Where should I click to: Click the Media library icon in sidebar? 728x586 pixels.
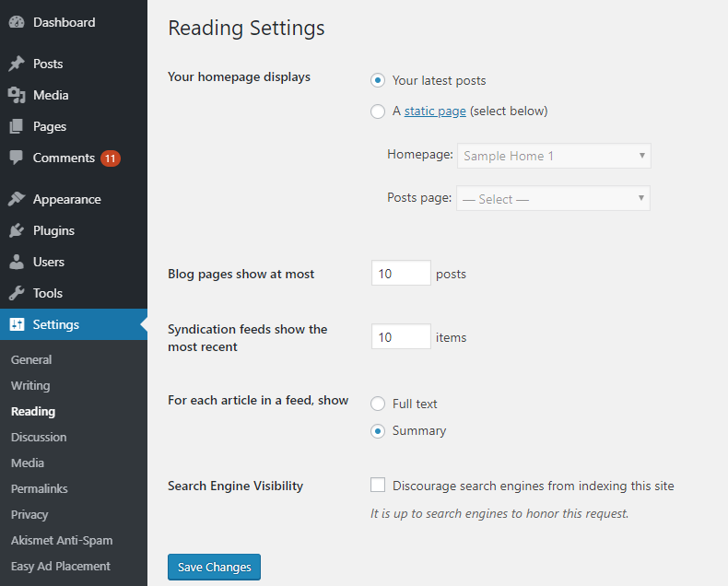(x=17, y=95)
